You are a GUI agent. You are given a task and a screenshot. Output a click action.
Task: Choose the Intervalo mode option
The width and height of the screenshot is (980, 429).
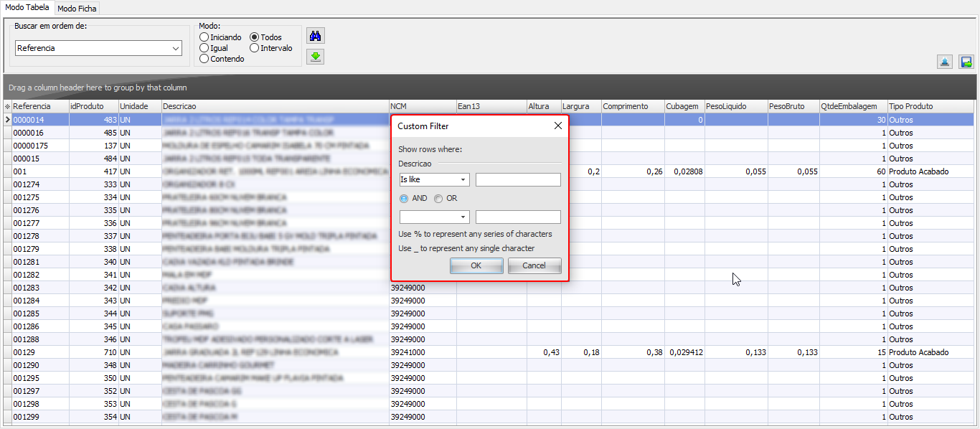click(x=255, y=48)
